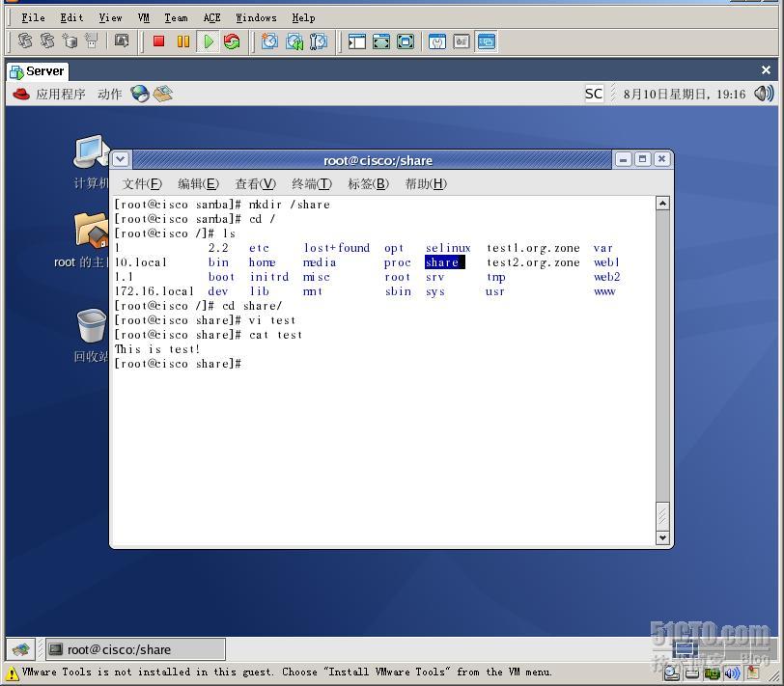Image resolution: width=784 pixels, height=686 pixels.
Task: Open the Red Hat applications menu icon
Action: point(21,94)
